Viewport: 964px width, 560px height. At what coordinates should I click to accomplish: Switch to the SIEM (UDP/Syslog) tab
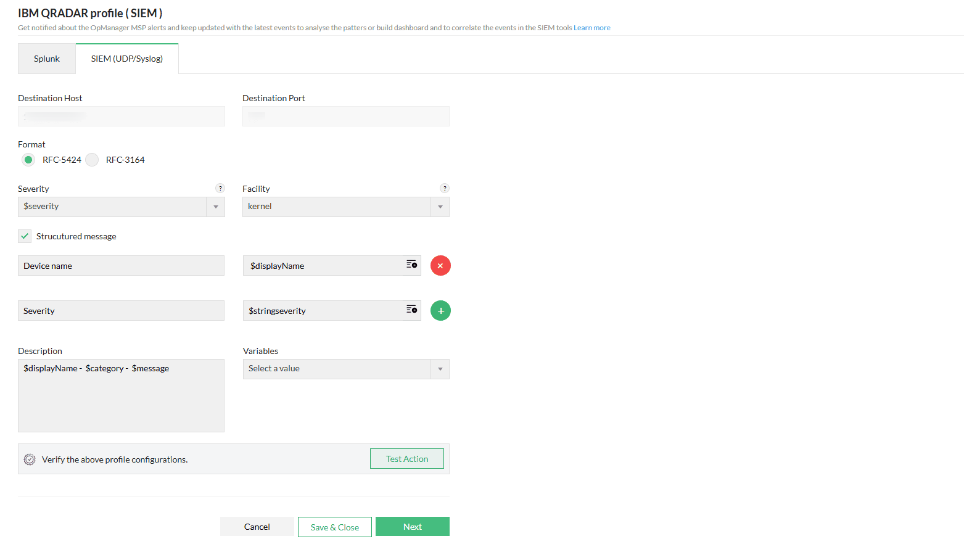pos(126,58)
